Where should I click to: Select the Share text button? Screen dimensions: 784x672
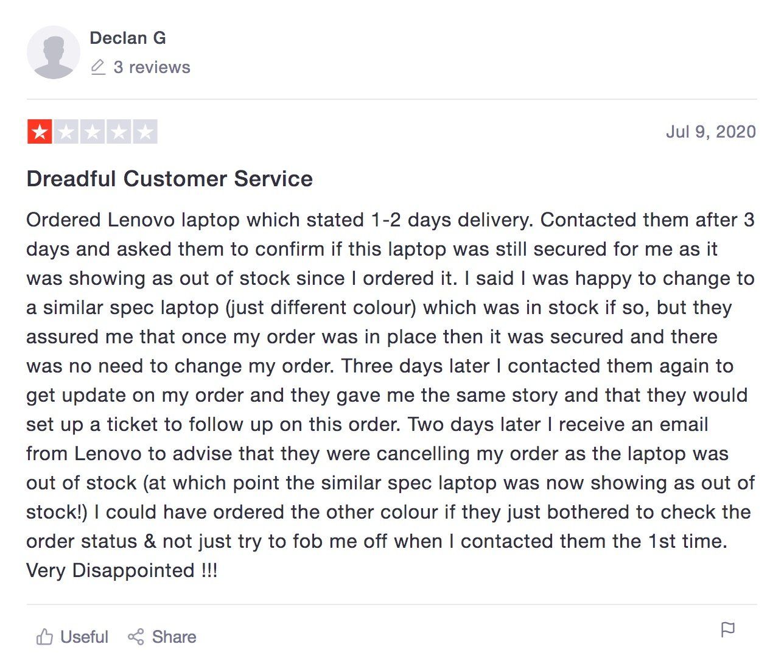[x=174, y=637]
